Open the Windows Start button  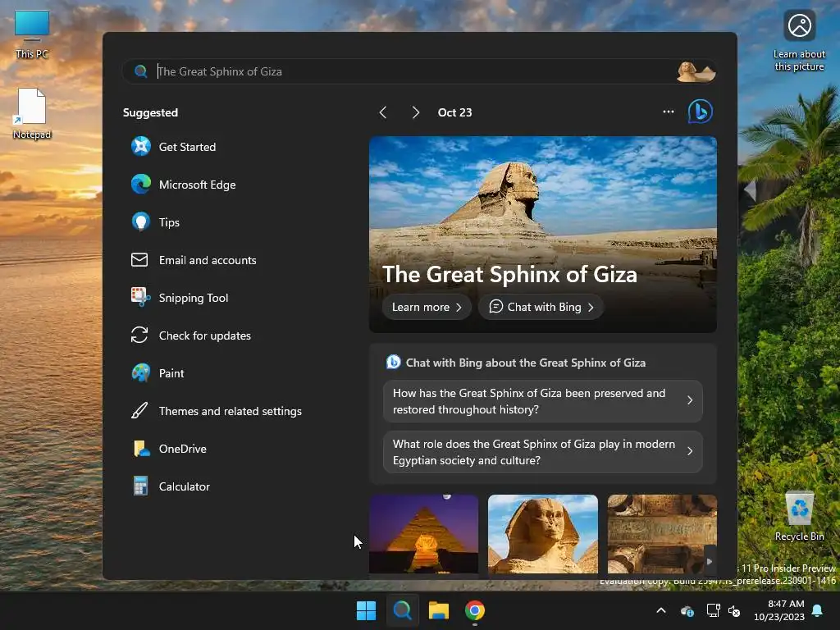click(x=367, y=610)
